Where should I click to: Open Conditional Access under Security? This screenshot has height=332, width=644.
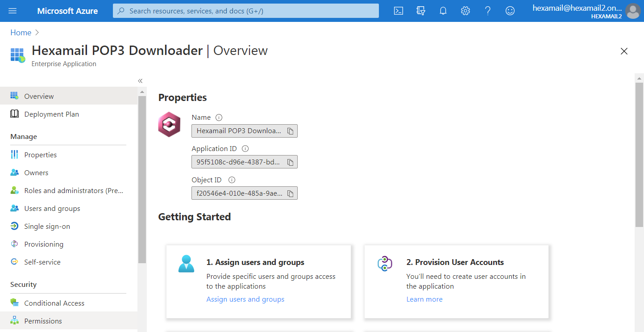point(54,303)
